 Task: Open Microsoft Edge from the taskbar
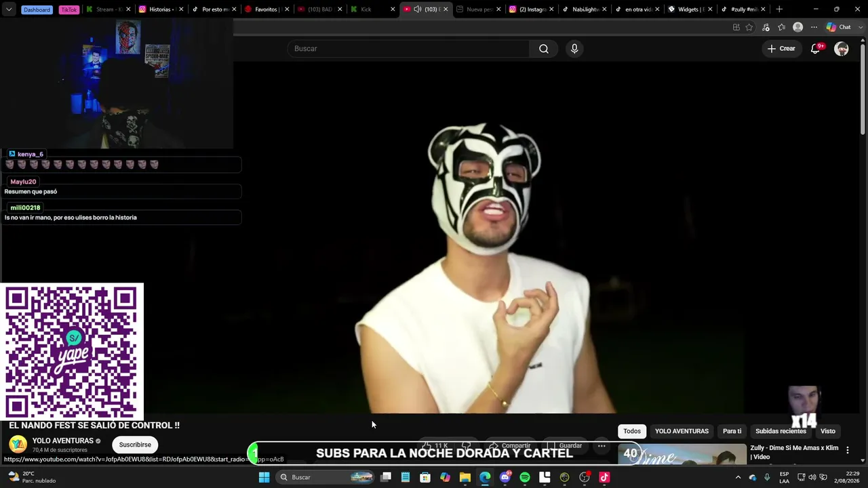coord(485,477)
